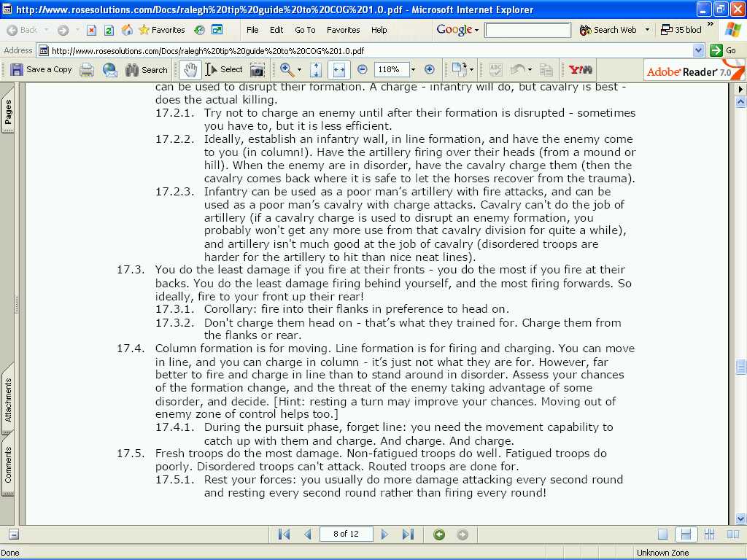Screen dimensions: 747x560
Task: Open the Comments side tab
Action: click(x=8, y=465)
